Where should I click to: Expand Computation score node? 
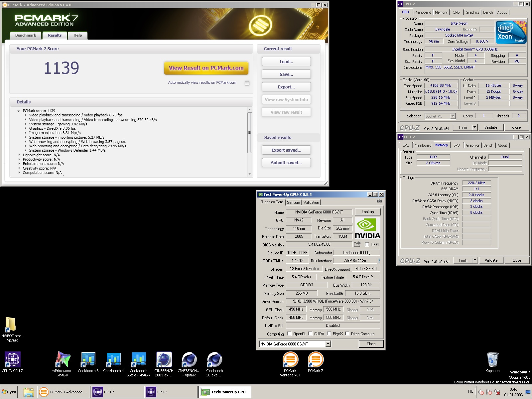coord(19,173)
